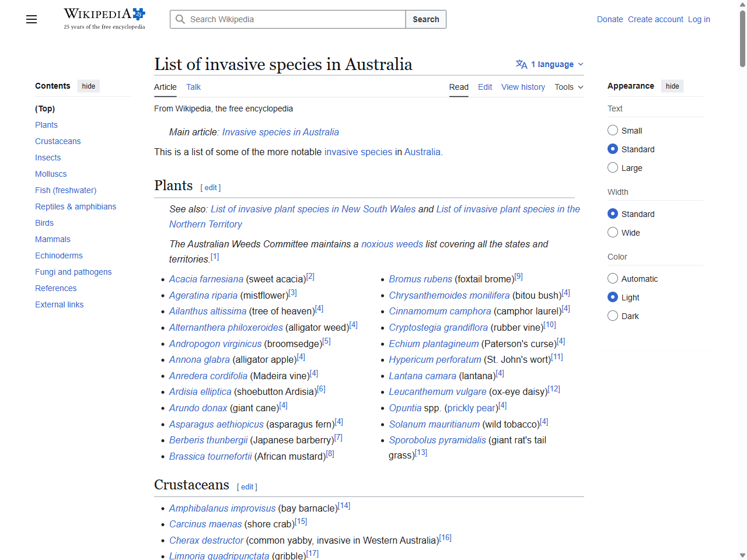This screenshot has width=747, height=560.
Task: Hide the Contents sidebar
Action: click(x=89, y=86)
